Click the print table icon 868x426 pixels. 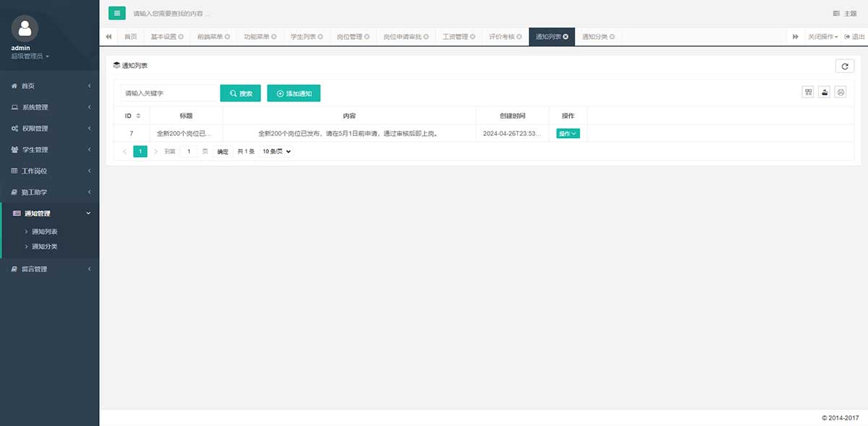coord(840,92)
